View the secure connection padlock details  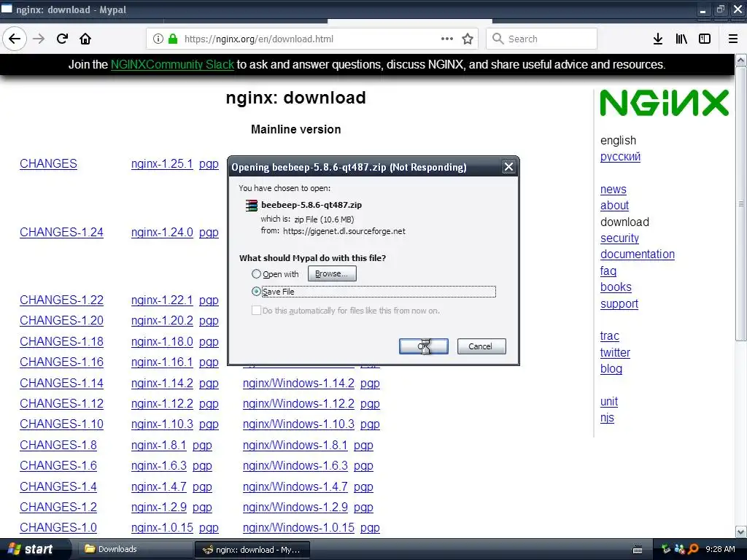pyautogui.click(x=173, y=39)
